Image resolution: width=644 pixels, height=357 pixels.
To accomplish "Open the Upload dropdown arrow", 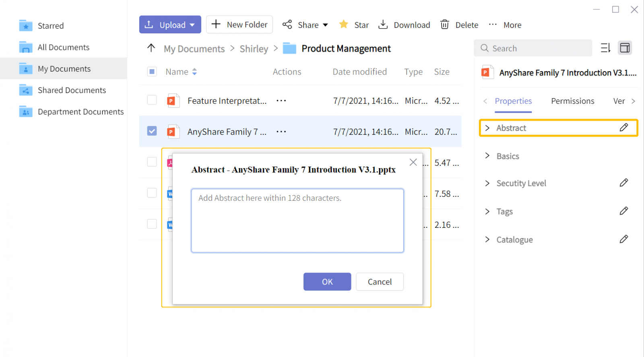I will tap(192, 25).
